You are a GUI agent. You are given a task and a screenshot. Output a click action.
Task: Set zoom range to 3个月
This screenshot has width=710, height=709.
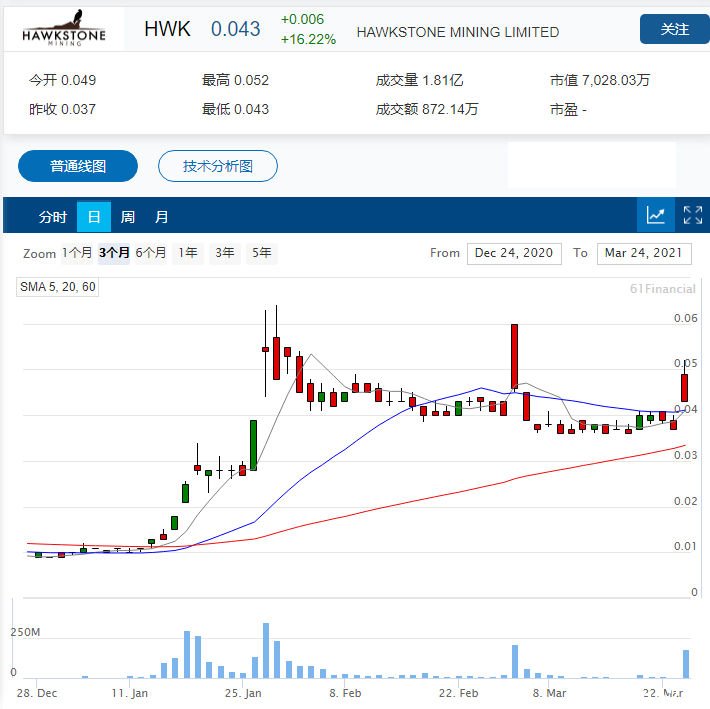click(x=114, y=253)
